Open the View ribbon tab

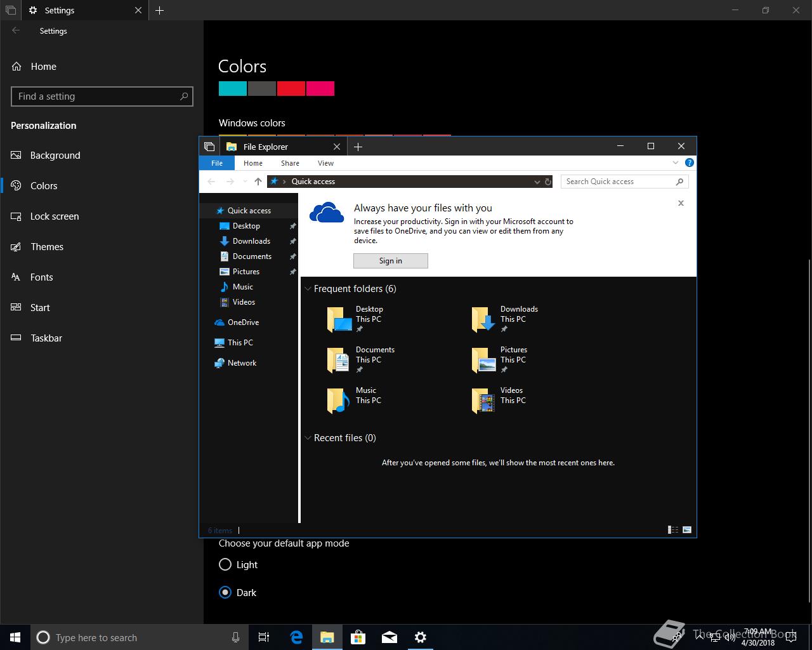pos(325,163)
